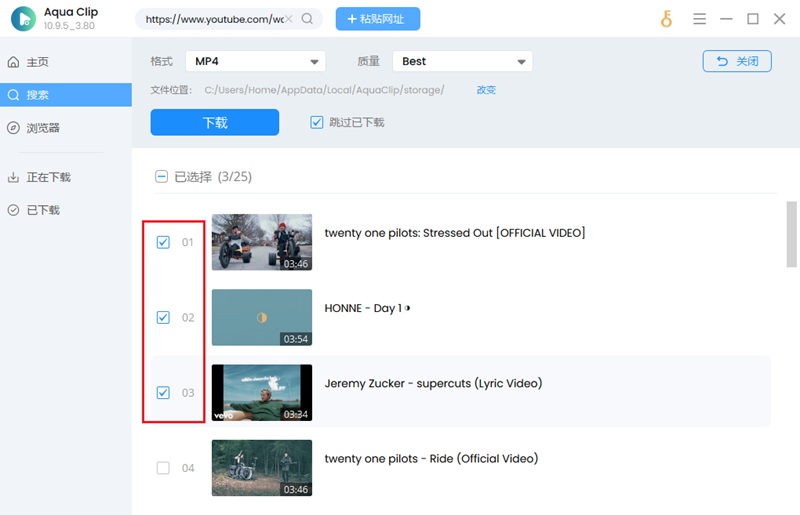800x515 pixels.
Task: Open 正在下载 list
Action: 66,177
